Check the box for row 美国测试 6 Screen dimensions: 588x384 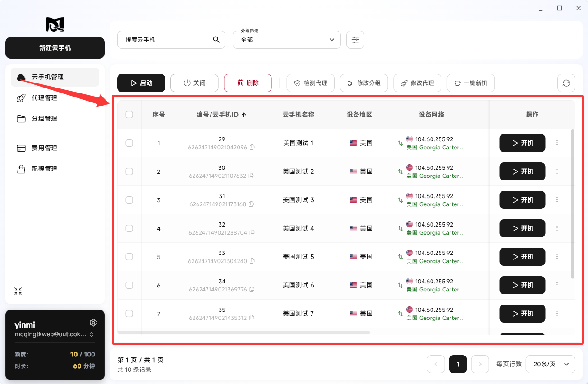pos(129,285)
